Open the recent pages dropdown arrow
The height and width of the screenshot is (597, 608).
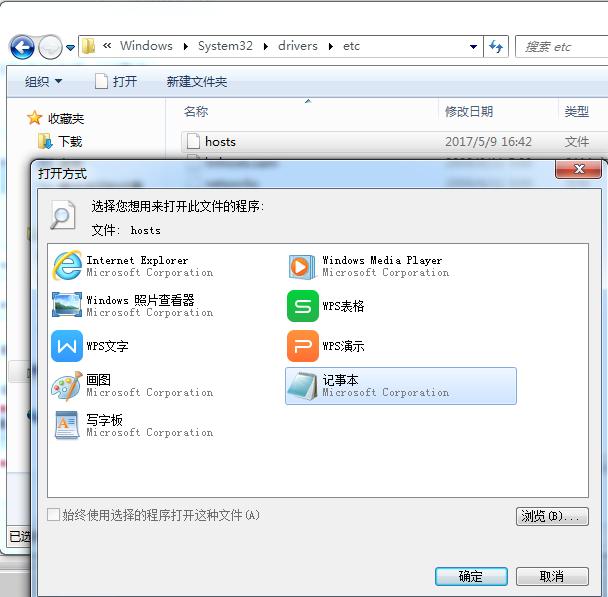point(71,48)
